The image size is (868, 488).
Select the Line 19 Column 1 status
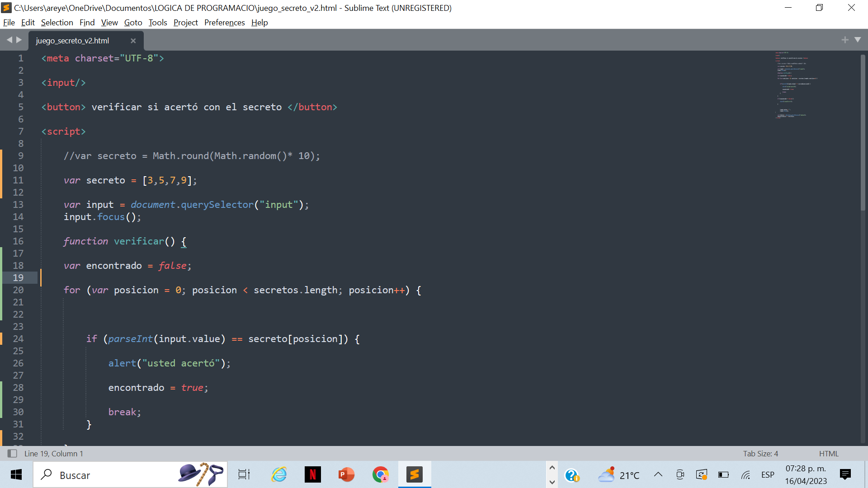click(x=53, y=453)
